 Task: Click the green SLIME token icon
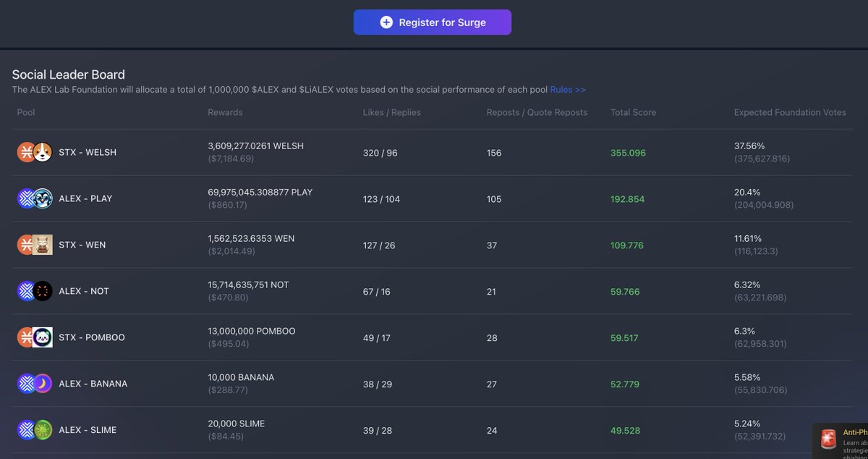pos(43,430)
